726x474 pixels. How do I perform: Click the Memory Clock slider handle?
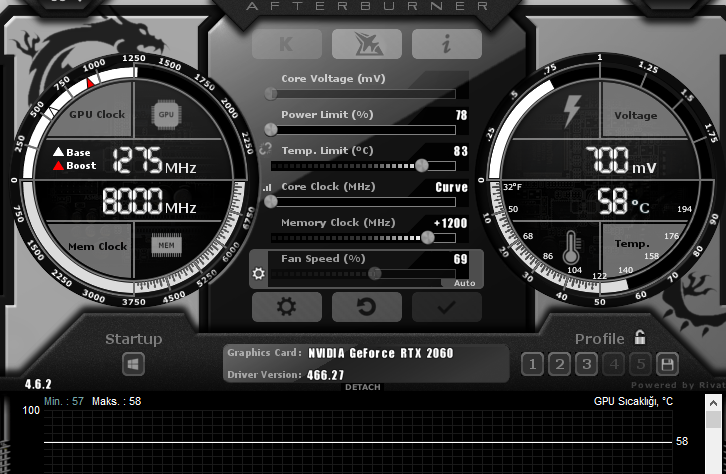(x=427, y=238)
